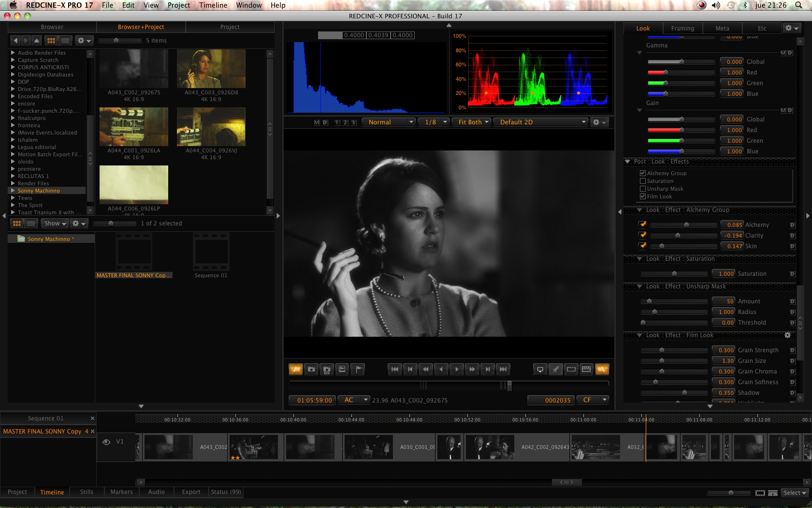Expand the Sonny Machinno folder

tap(13, 191)
